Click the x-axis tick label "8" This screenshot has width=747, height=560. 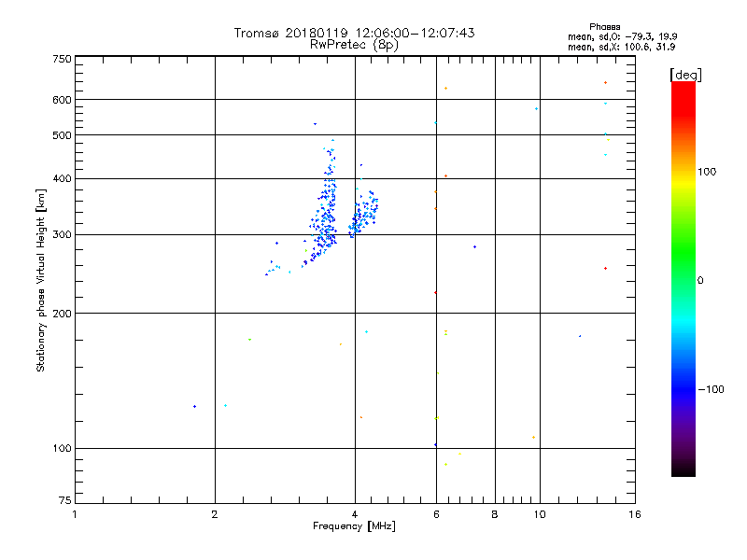[495, 514]
